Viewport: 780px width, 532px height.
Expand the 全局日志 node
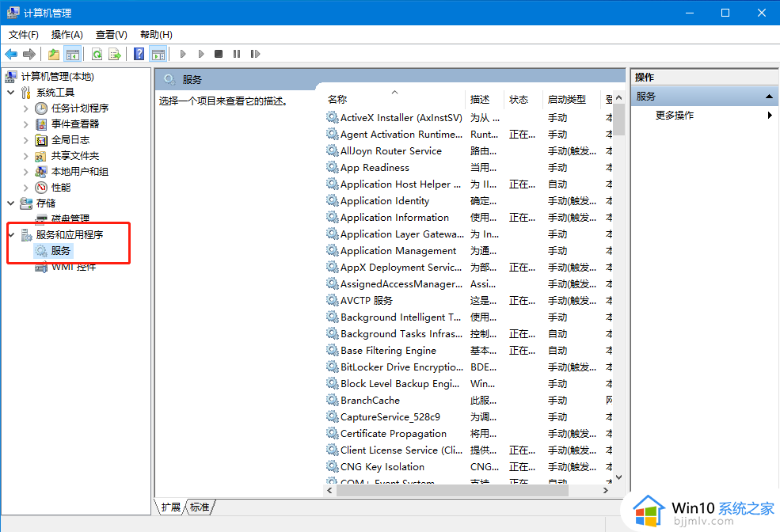pyautogui.click(x=26, y=139)
